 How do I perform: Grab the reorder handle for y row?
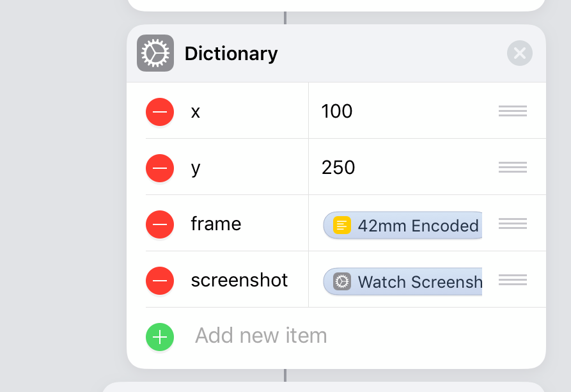coord(512,168)
